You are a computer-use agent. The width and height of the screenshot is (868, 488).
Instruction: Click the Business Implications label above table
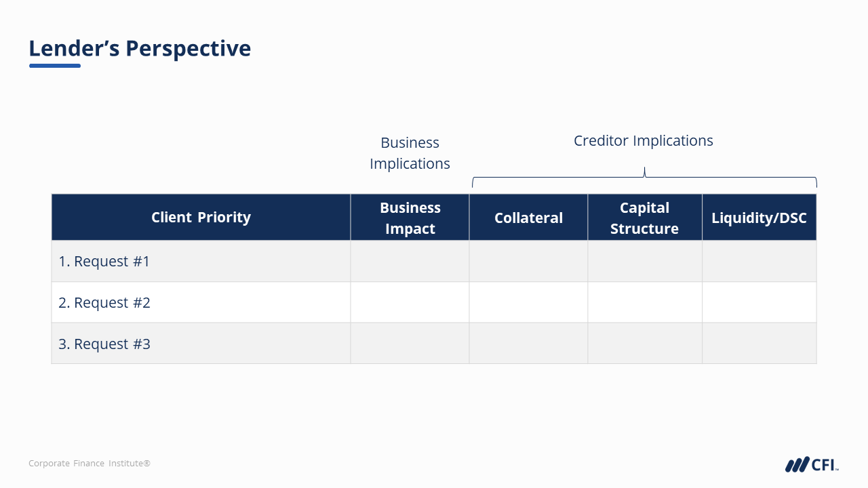(410, 153)
